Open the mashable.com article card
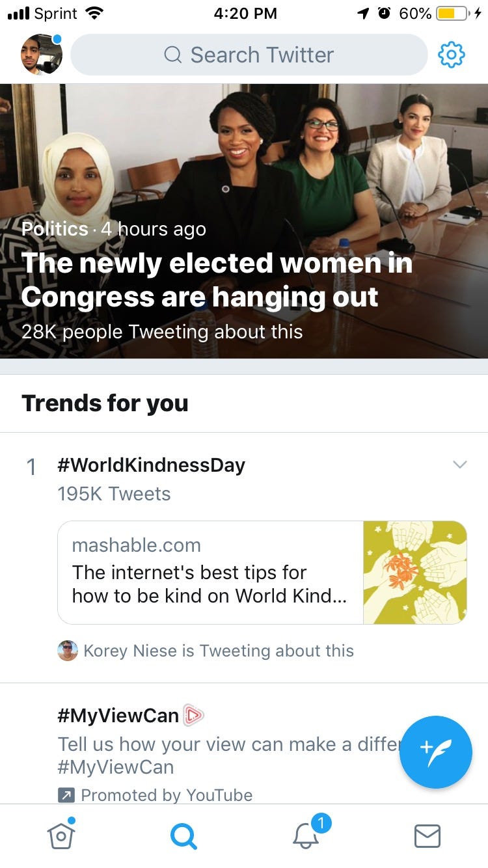This screenshot has width=488, height=868. [210, 573]
